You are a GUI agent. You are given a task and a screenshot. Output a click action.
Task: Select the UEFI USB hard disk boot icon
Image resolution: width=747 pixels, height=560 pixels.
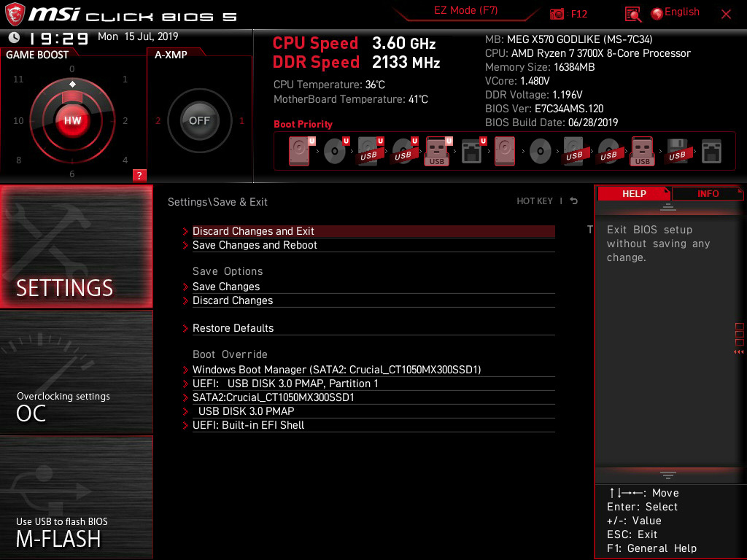pos(371,151)
